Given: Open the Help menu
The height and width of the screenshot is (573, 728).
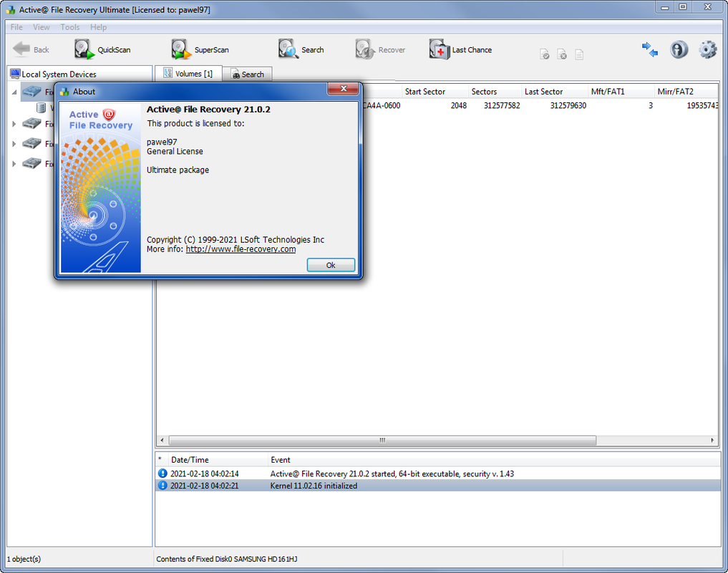Looking at the screenshot, I should (x=99, y=27).
